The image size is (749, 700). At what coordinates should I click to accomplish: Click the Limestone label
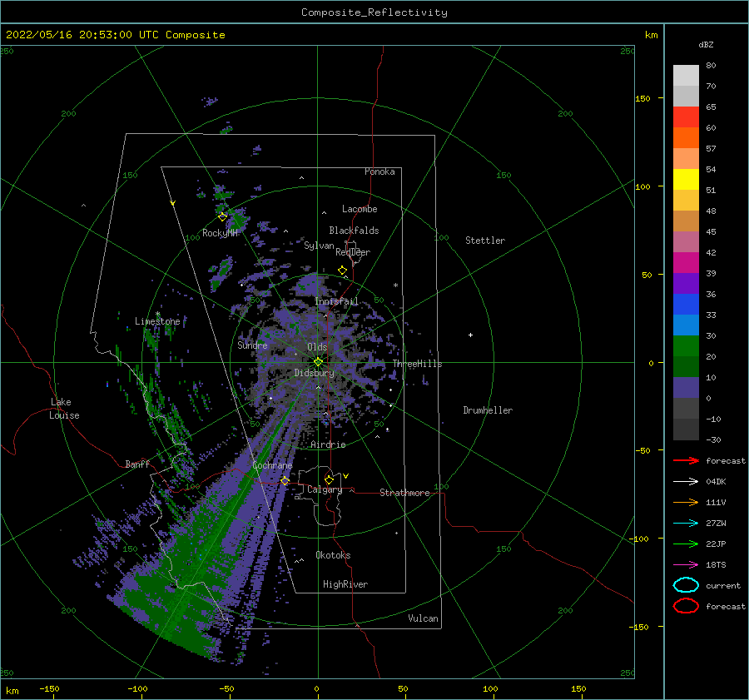157,321
